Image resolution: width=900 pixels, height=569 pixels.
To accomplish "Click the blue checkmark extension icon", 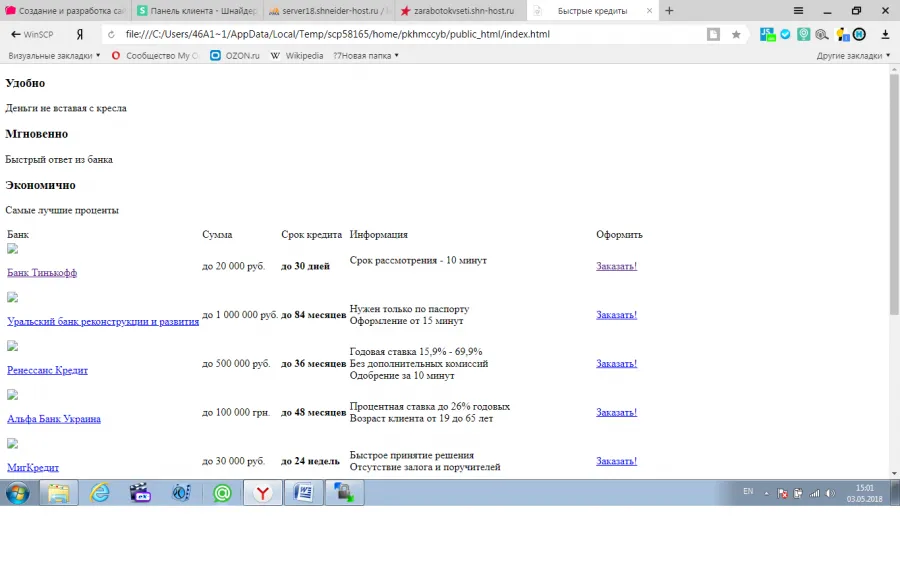I will click(x=785, y=34).
